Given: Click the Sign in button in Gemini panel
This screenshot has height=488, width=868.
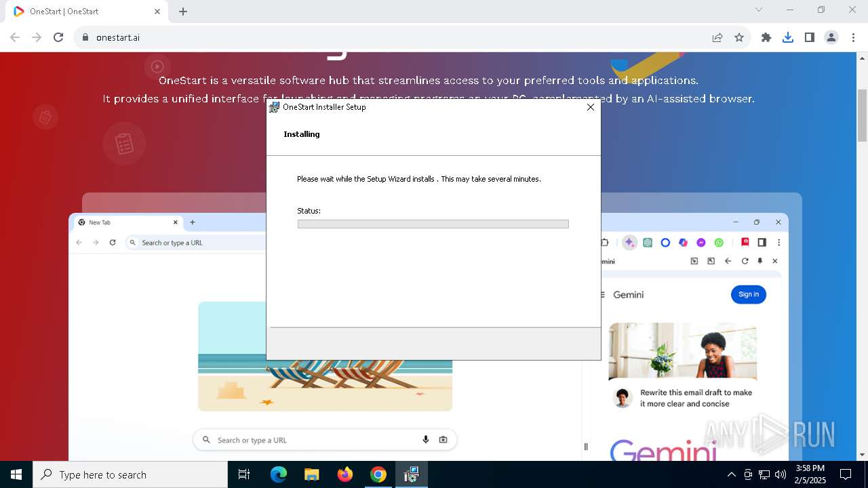Looking at the screenshot, I should (749, 294).
